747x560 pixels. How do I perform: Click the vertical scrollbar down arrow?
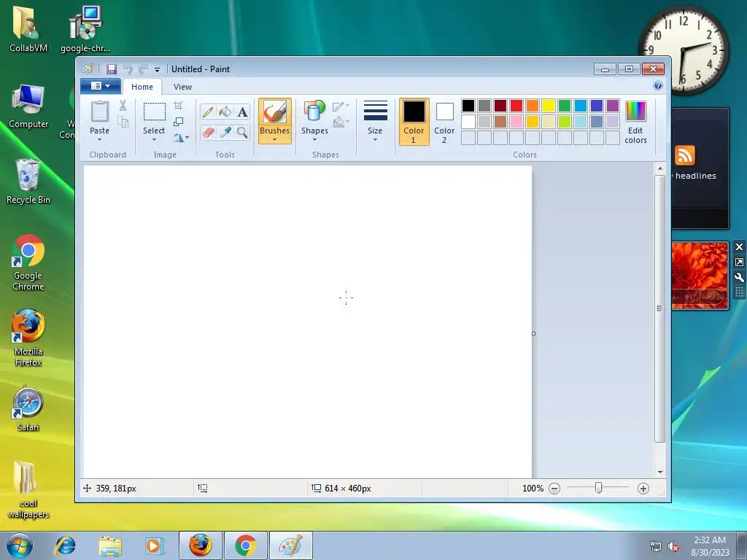[659, 472]
